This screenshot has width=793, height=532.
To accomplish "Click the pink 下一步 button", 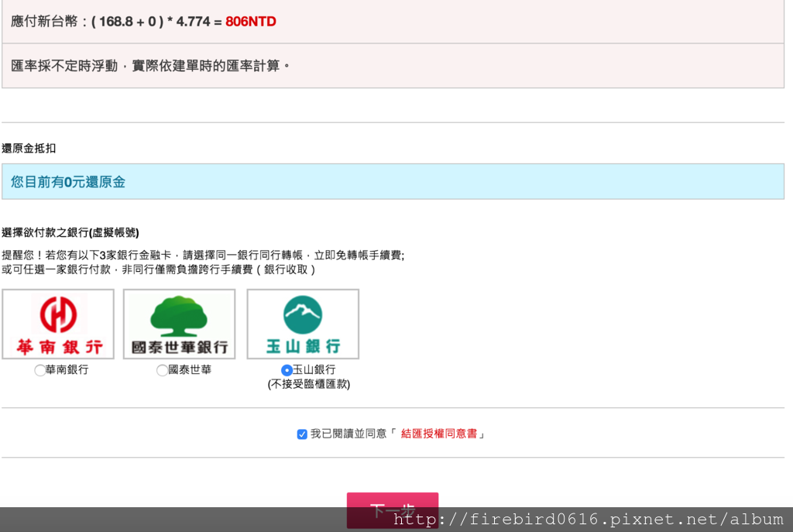I will pos(393,510).
